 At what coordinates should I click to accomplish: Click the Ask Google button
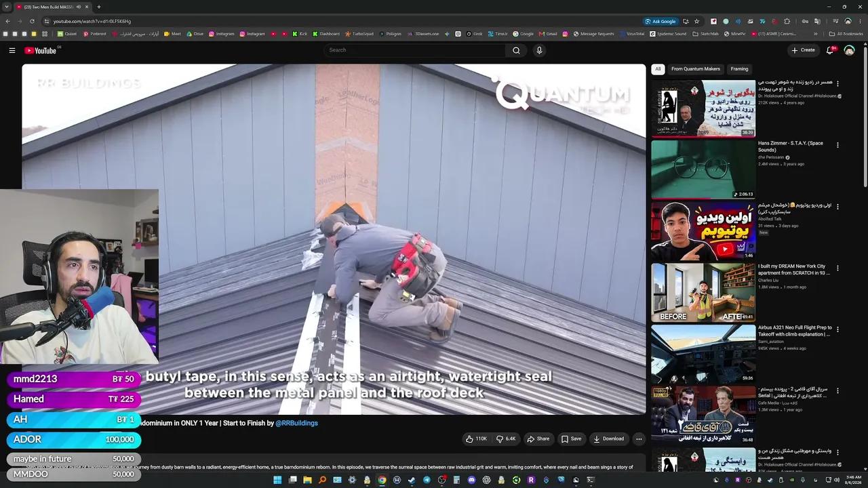660,21
